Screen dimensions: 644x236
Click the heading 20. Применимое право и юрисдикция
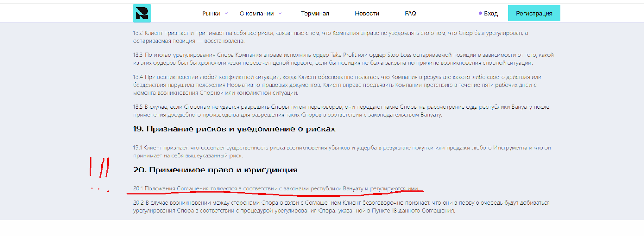215,170
